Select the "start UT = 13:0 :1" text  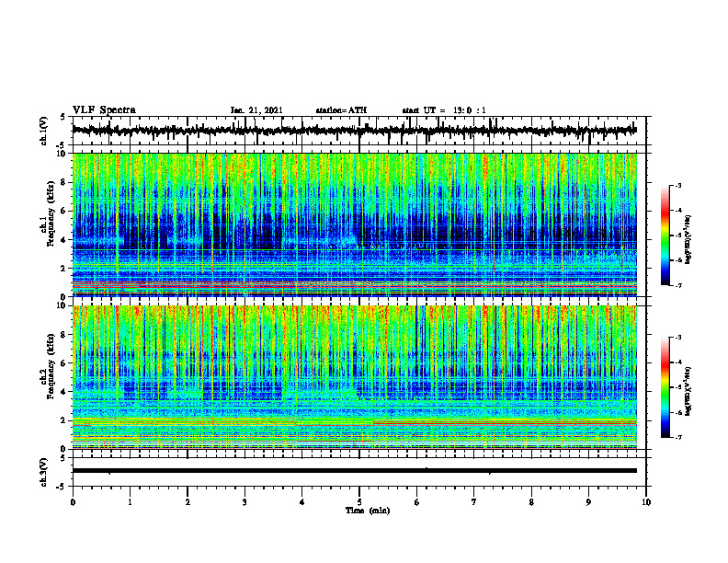coord(444,110)
